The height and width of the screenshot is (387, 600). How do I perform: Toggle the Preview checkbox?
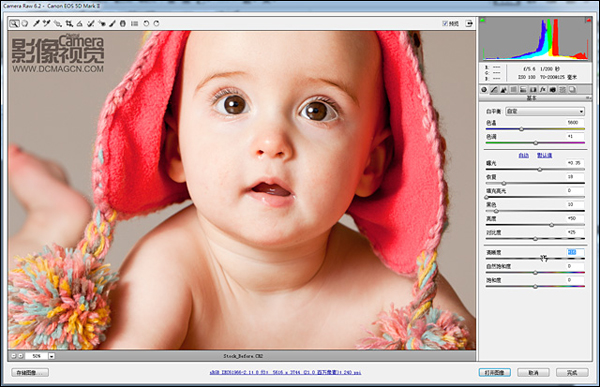click(x=445, y=24)
